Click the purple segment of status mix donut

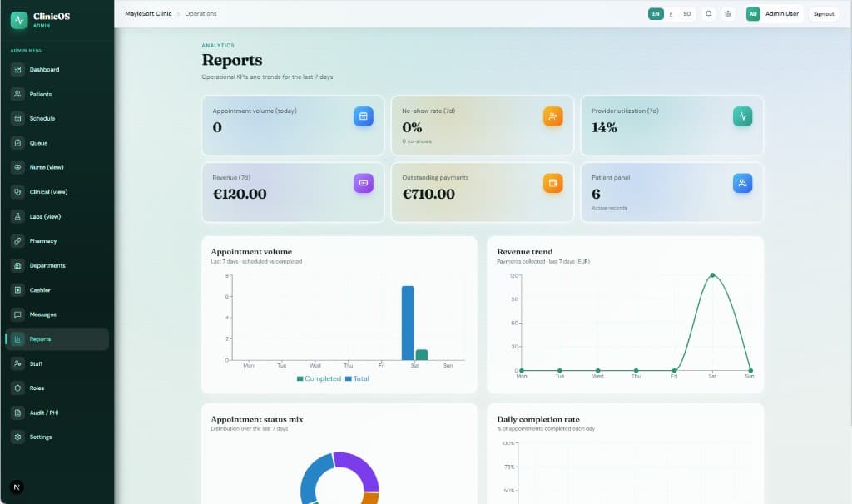click(359, 470)
